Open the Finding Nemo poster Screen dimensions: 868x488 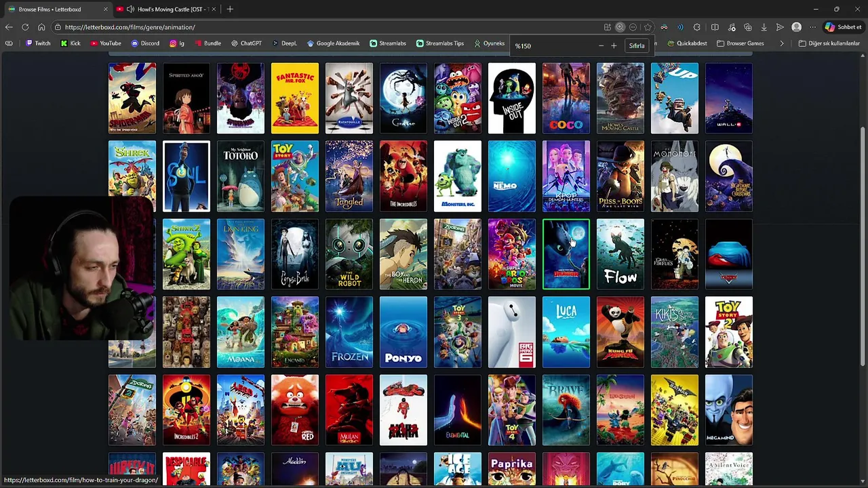pos(512,176)
